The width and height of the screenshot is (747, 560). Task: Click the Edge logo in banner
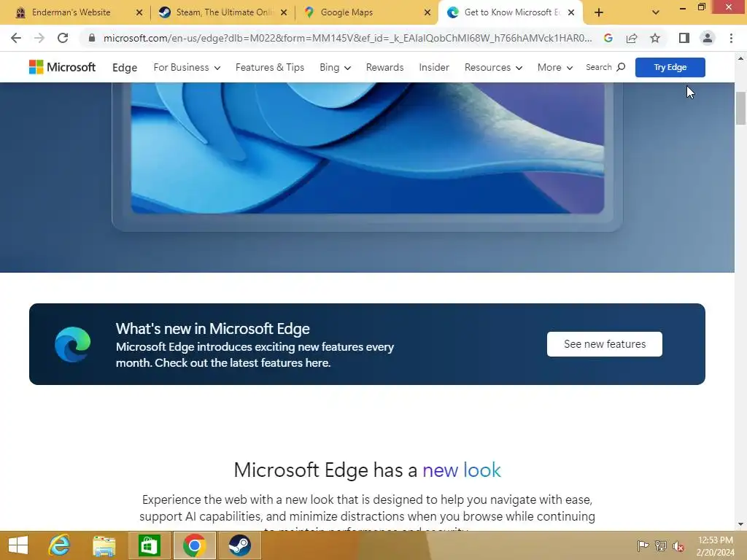point(72,344)
